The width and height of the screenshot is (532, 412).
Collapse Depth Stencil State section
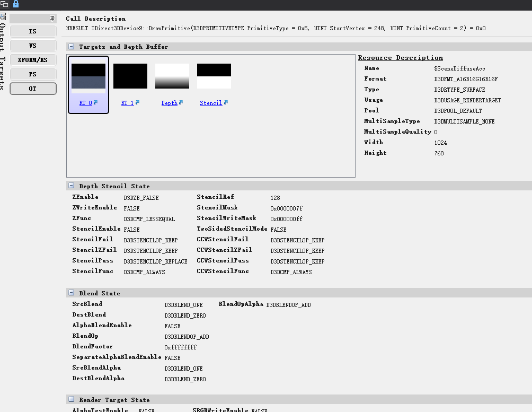pos(71,186)
